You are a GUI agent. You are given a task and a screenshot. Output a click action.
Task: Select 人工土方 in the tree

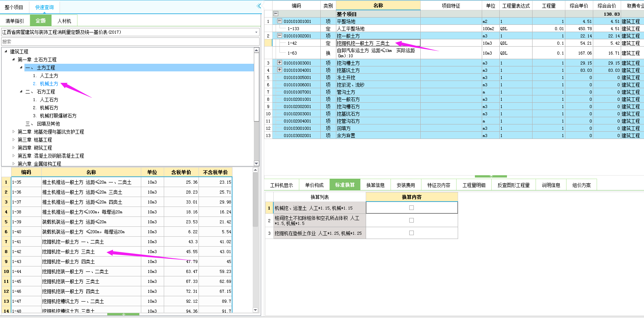(x=49, y=76)
